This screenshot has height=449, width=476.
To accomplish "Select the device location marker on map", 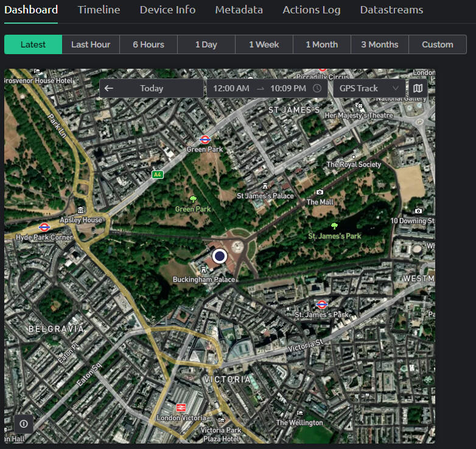I will tap(220, 256).
